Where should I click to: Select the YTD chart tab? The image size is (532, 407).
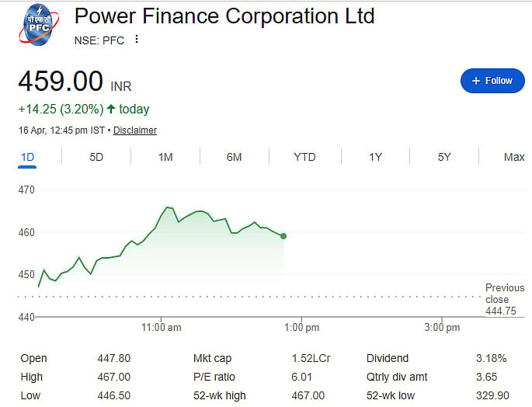pos(304,157)
